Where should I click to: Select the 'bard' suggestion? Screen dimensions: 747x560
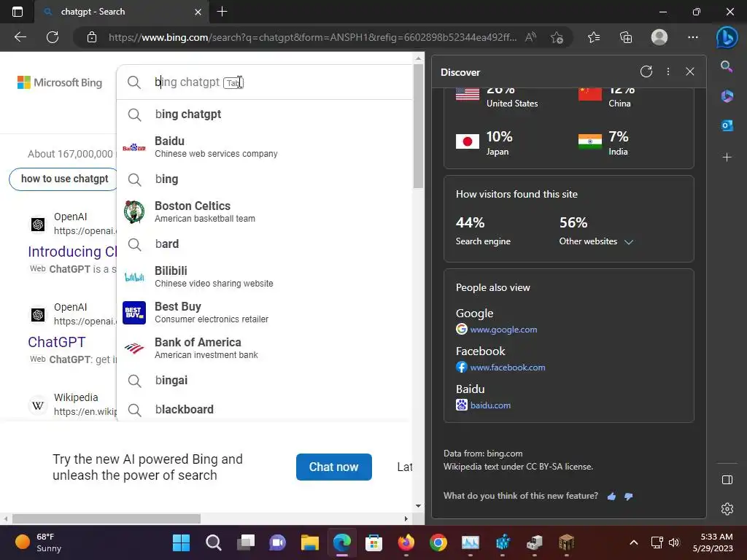pyautogui.click(x=264, y=244)
